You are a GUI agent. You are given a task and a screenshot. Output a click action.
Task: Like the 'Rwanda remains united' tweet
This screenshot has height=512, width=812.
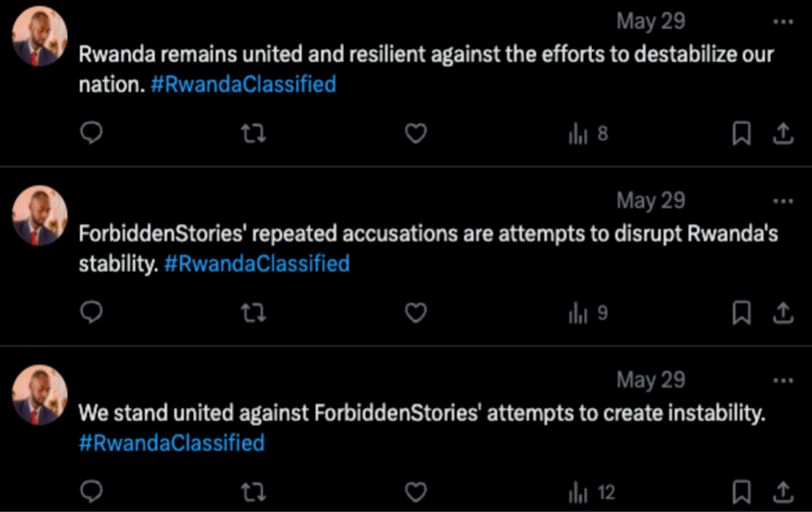pyautogui.click(x=416, y=133)
